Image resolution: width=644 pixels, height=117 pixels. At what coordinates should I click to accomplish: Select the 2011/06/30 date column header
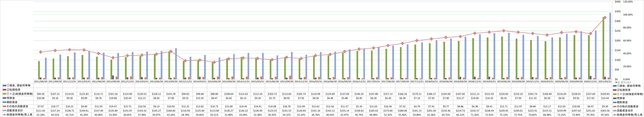coord(41,81)
